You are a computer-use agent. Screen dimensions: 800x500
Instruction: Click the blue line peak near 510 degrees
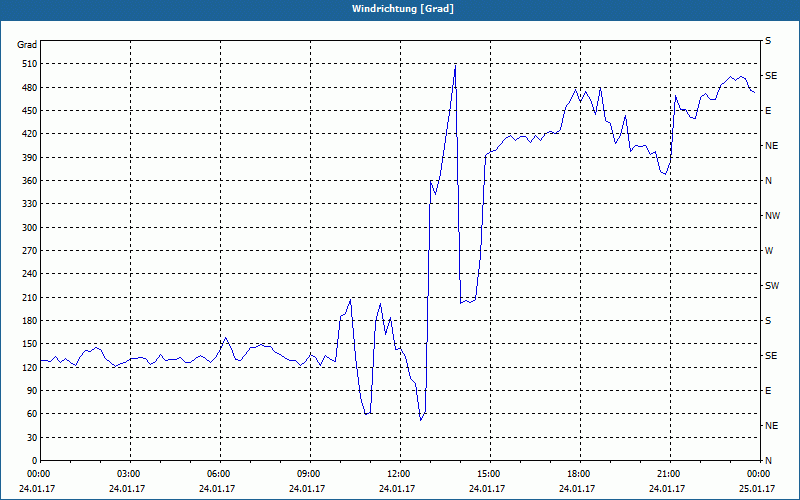click(x=455, y=65)
